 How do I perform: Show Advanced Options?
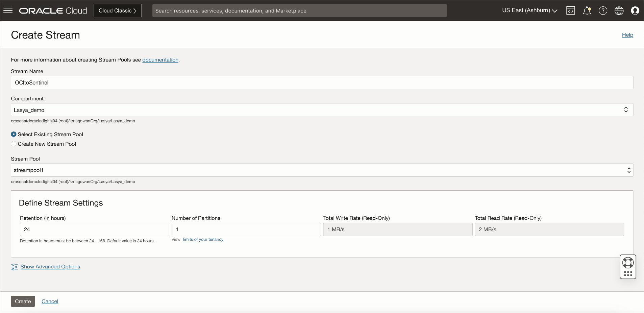click(x=50, y=267)
